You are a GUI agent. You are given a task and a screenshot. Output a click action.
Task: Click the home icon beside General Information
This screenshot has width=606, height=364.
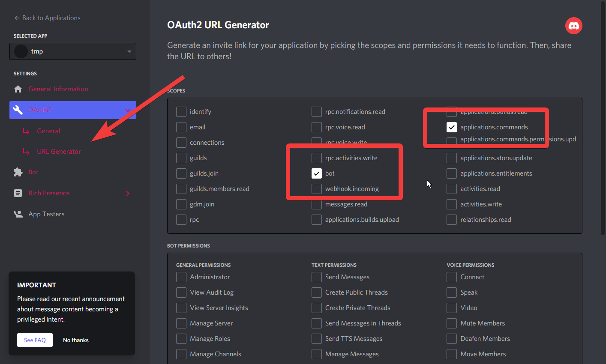18,89
